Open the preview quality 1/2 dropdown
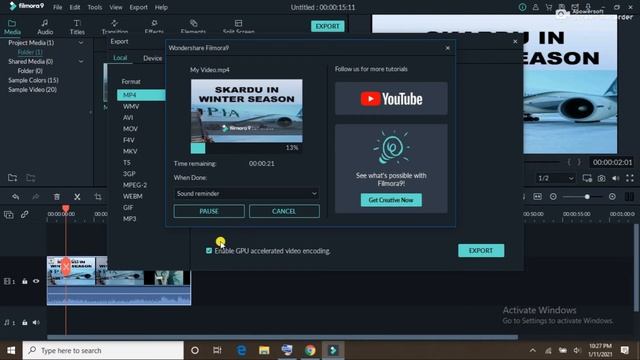640x360 pixels. (555, 178)
